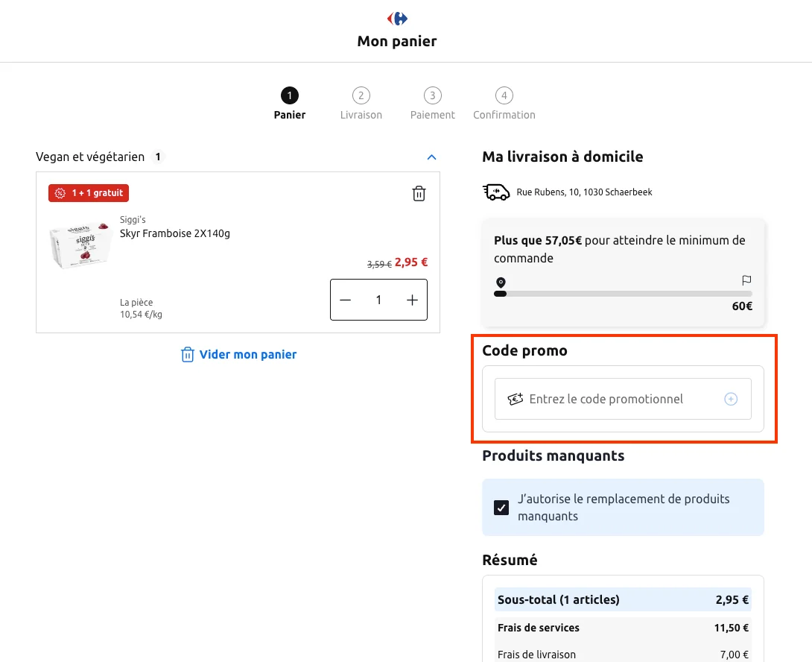Click Sous-total (1 articles) row

click(x=623, y=600)
